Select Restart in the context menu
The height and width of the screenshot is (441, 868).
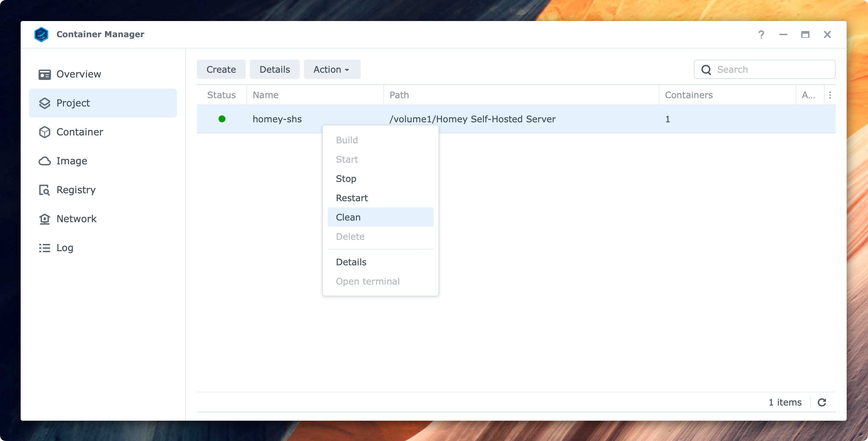point(351,198)
